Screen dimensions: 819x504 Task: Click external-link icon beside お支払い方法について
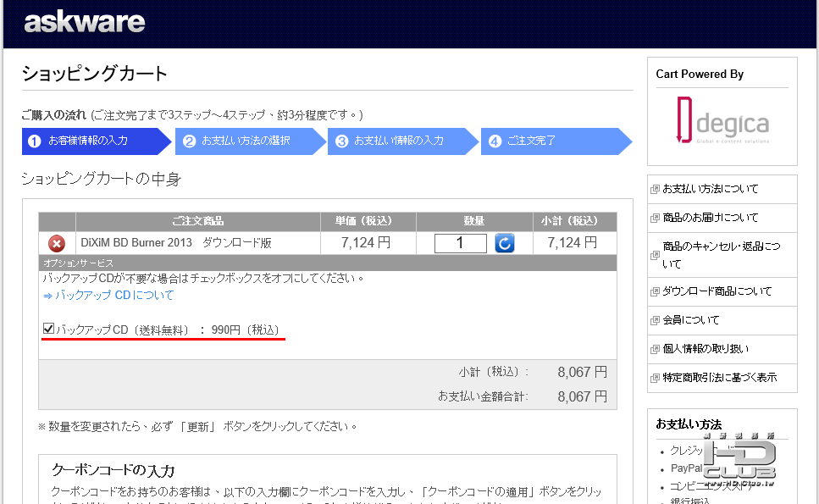point(655,189)
